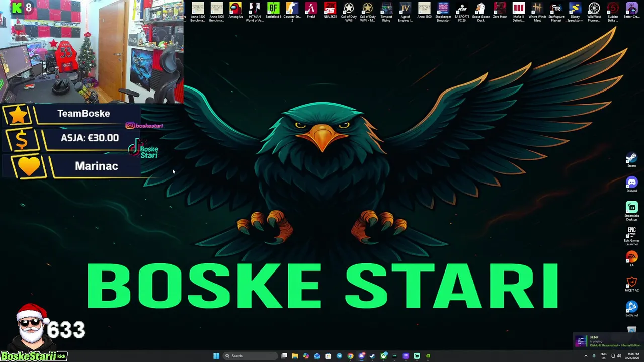Select the Counter-Strike 2 shortcut
Image resolution: width=644 pixels, height=362 pixels.
pyautogui.click(x=292, y=12)
